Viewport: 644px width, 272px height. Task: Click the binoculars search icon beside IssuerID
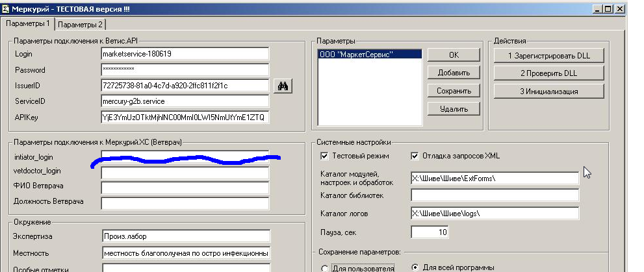(x=283, y=86)
